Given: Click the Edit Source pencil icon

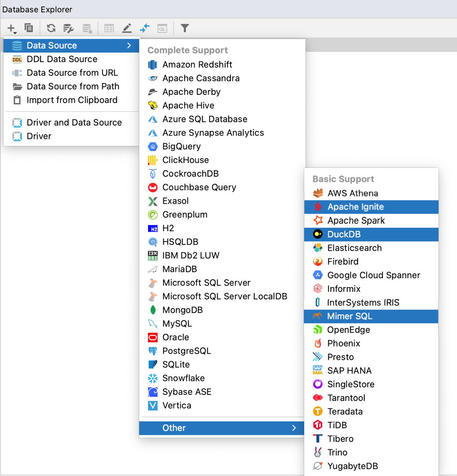Looking at the screenshot, I should click(127, 28).
